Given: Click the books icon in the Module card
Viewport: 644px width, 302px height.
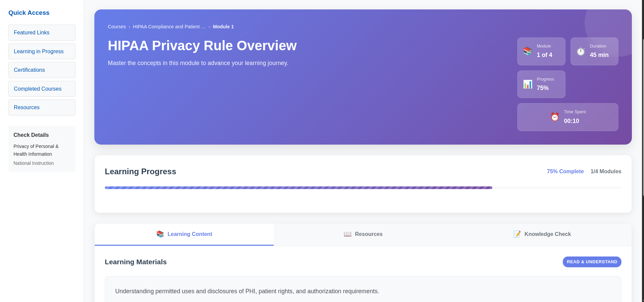Looking at the screenshot, I should click(x=527, y=51).
